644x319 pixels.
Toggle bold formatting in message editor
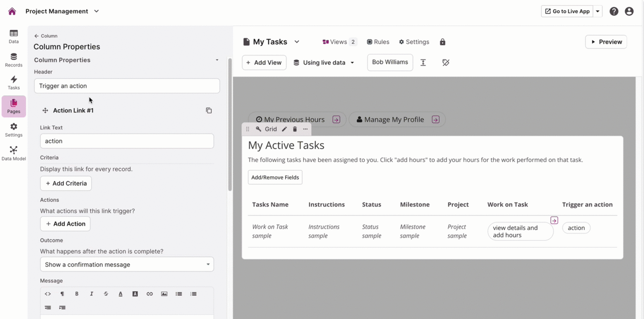click(77, 294)
